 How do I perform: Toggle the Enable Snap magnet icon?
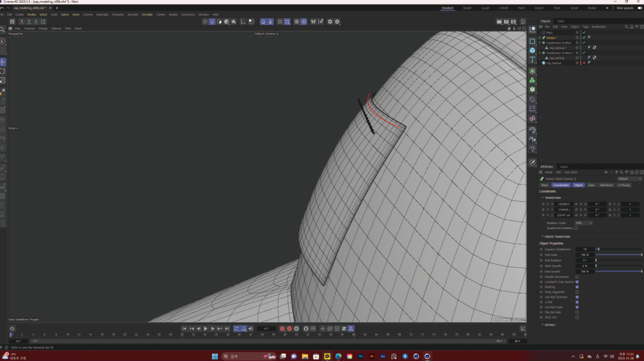click(x=263, y=22)
